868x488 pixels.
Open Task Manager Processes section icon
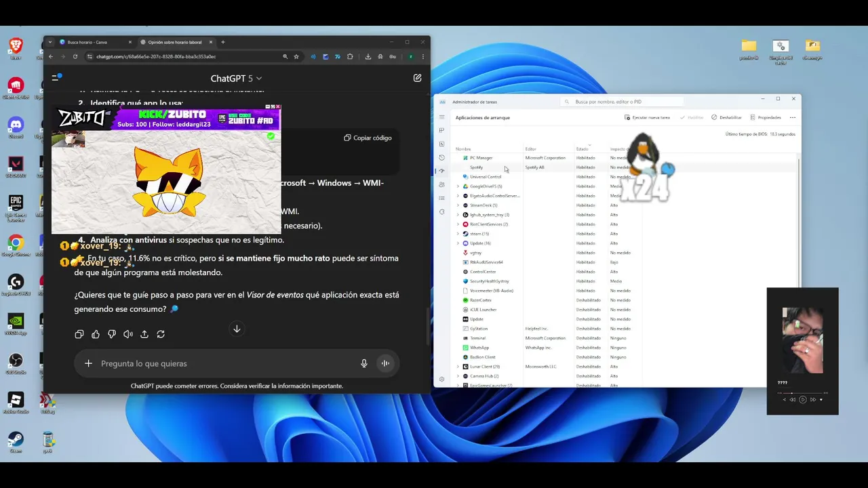click(442, 130)
